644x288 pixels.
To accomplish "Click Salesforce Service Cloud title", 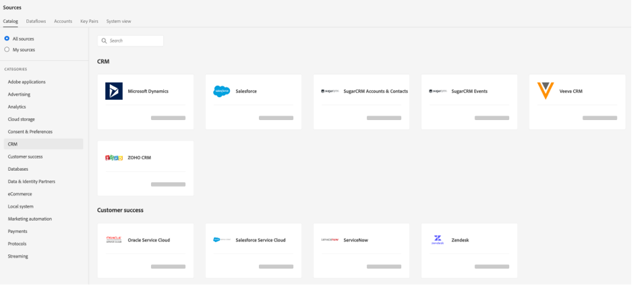I will [x=260, y=240].
